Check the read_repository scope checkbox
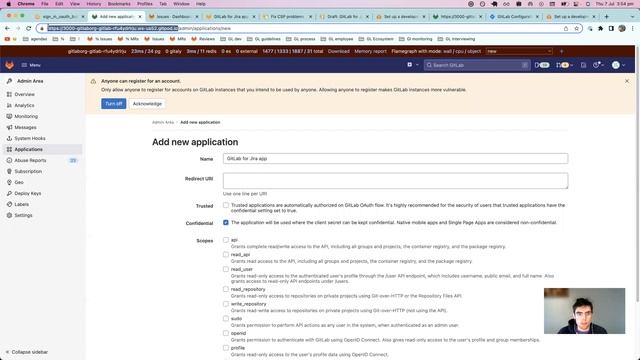Screen dimensions: 640x360 (226, 289)
